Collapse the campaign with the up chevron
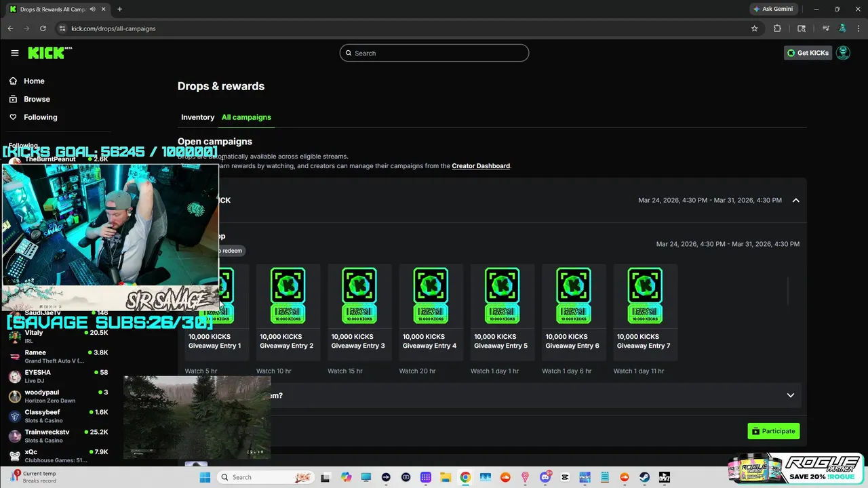The width and height of the screenshot is (868, 488). click(x=795, y=200)
